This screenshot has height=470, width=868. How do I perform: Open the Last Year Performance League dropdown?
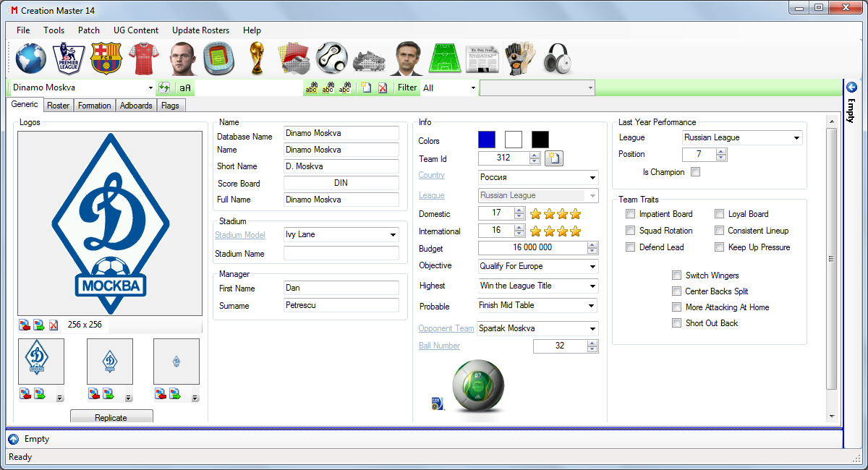pos(795,137)
